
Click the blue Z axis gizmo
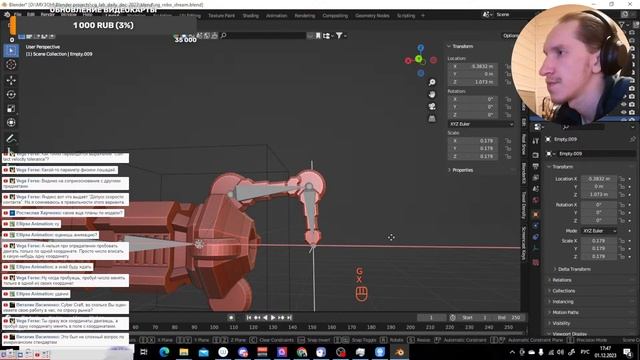point(420,48)
